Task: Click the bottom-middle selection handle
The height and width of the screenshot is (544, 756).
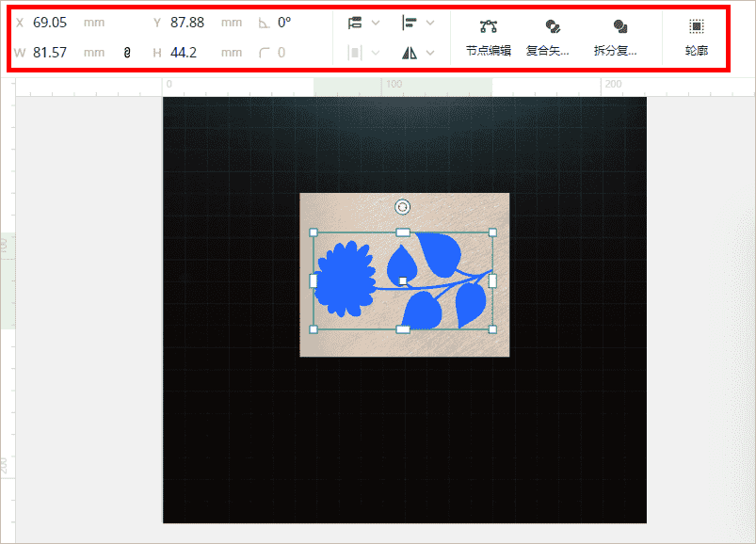Action: coord(403,329)
